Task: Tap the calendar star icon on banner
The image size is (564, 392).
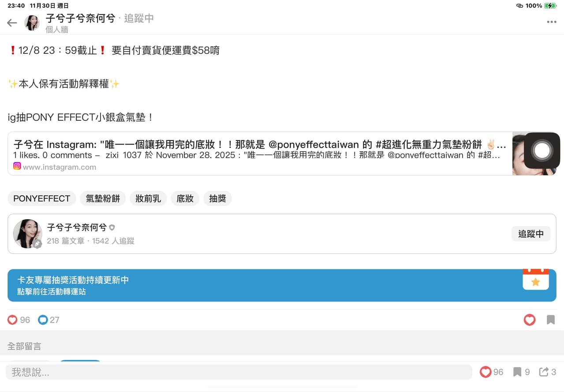Action: (x=536, y=280)
